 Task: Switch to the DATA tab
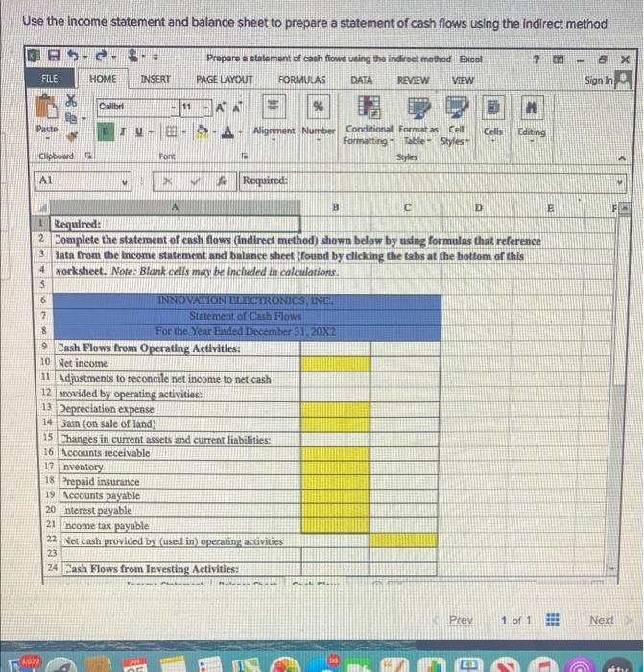coord(361,80)
